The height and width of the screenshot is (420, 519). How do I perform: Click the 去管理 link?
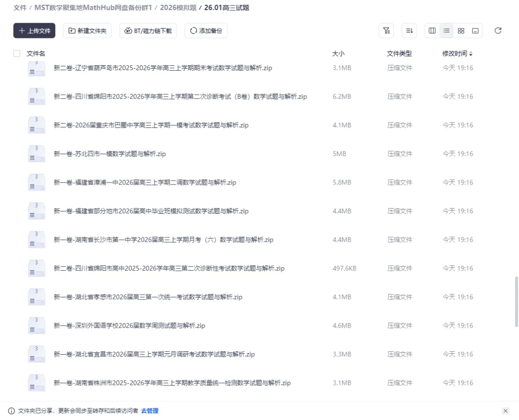click(150, 411)
